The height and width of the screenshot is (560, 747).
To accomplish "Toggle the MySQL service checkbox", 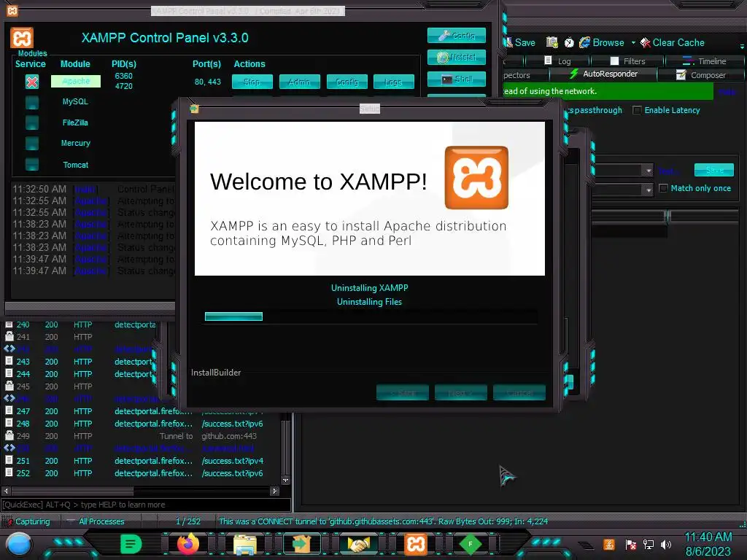I will click(32, 102).
